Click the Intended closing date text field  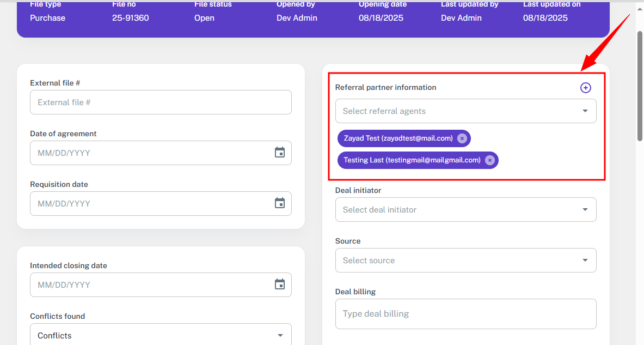pos(147,285)
